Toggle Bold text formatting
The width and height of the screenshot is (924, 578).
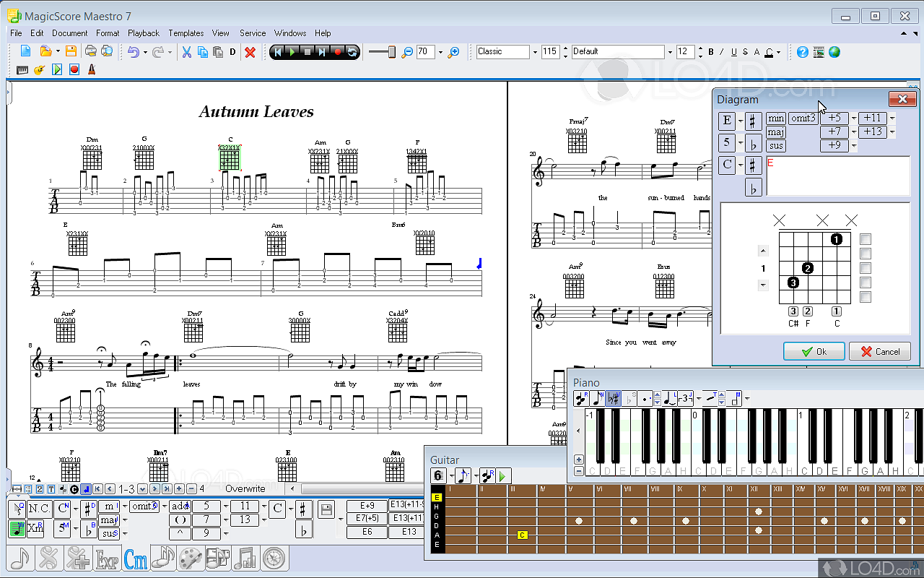point(711,52)
